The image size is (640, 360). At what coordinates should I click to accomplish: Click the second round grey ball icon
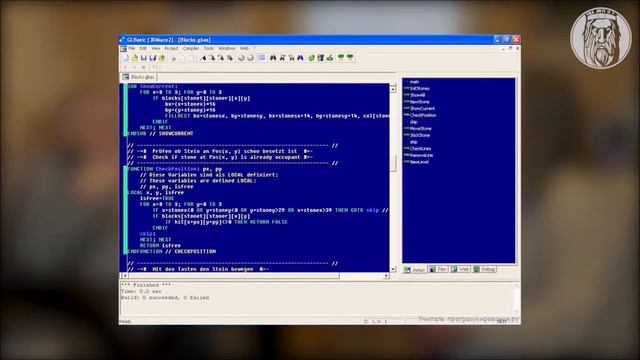(x=250, y=58)
